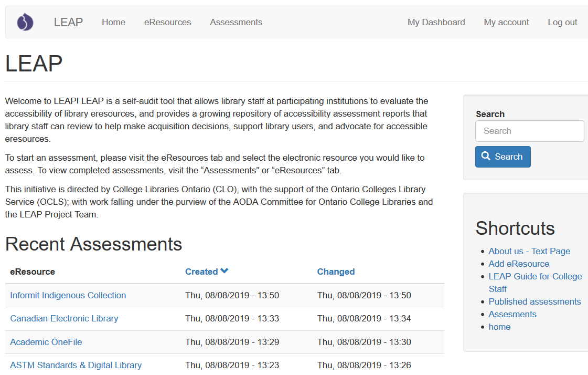Log out of LEAP
The width and height of the screenshot is (588, 375).
coord(562,22)
